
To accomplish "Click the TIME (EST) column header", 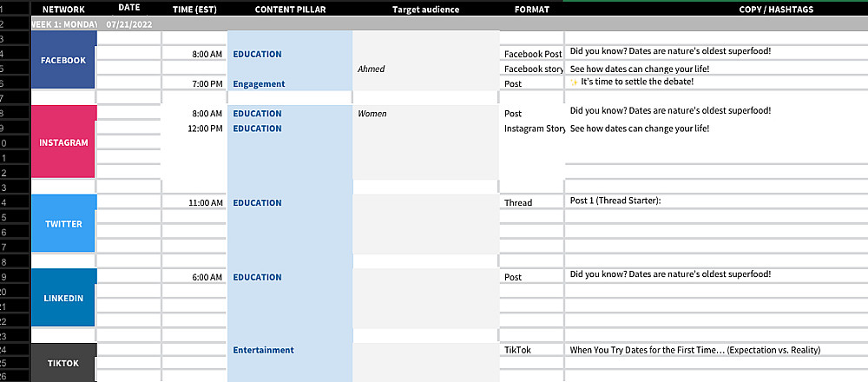I will click(x=194, y=9).
